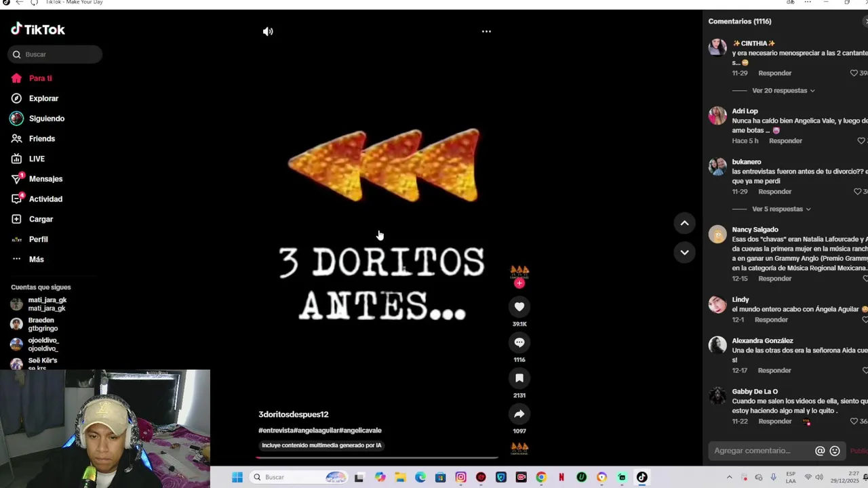Expand Ver 5 respuestas

tap(781, 209)
